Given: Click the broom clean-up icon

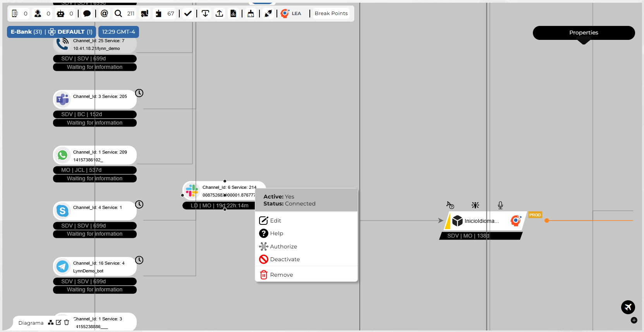Looking at the screenshot, I should [x=251, y=14].
